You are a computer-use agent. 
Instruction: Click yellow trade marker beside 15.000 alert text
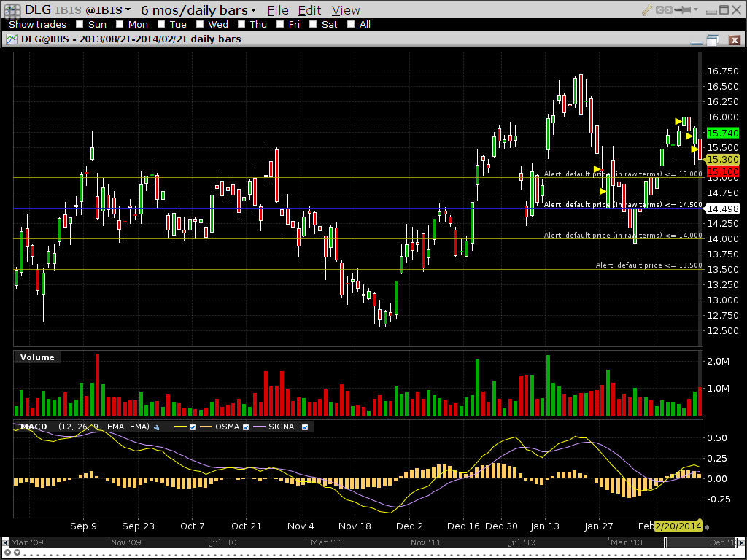pyautogui.click(x=597, y=169)
